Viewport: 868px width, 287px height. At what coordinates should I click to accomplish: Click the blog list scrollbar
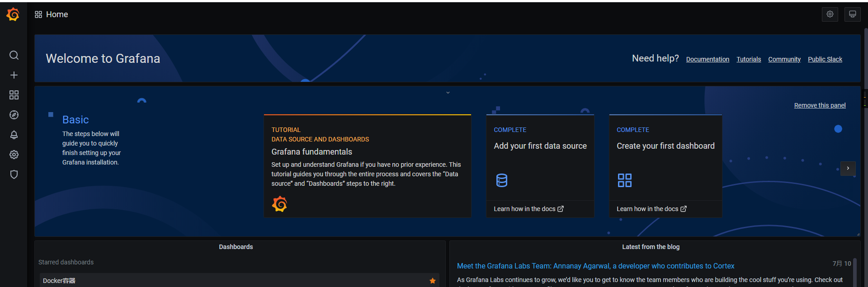(854, 273)
